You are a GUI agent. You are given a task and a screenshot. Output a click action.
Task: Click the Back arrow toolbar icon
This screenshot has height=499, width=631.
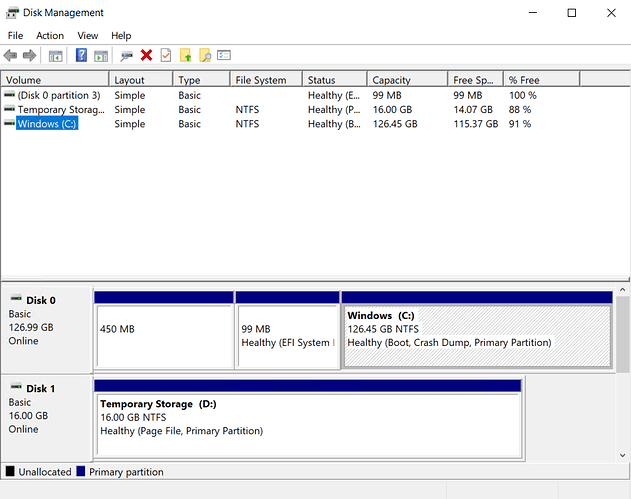[11, 56]
